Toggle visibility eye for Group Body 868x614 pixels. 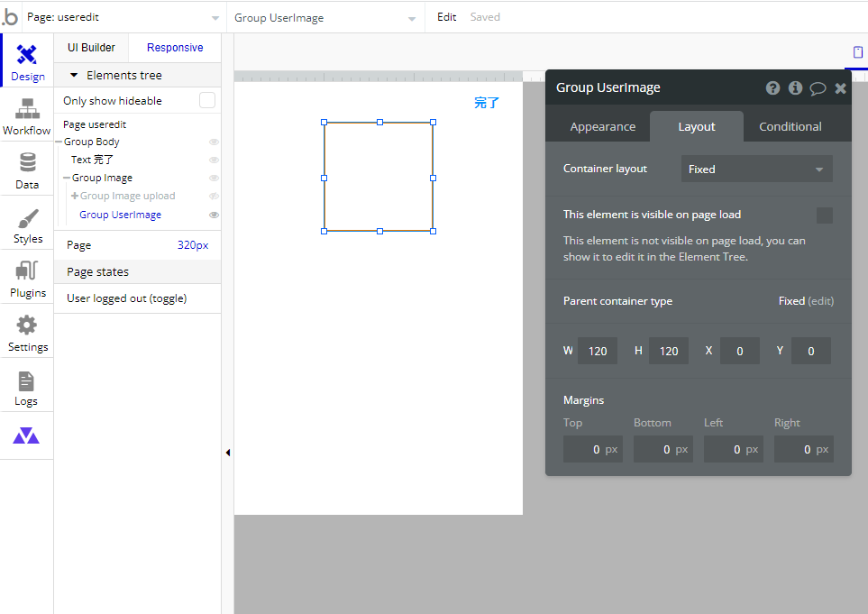[214, 142]
